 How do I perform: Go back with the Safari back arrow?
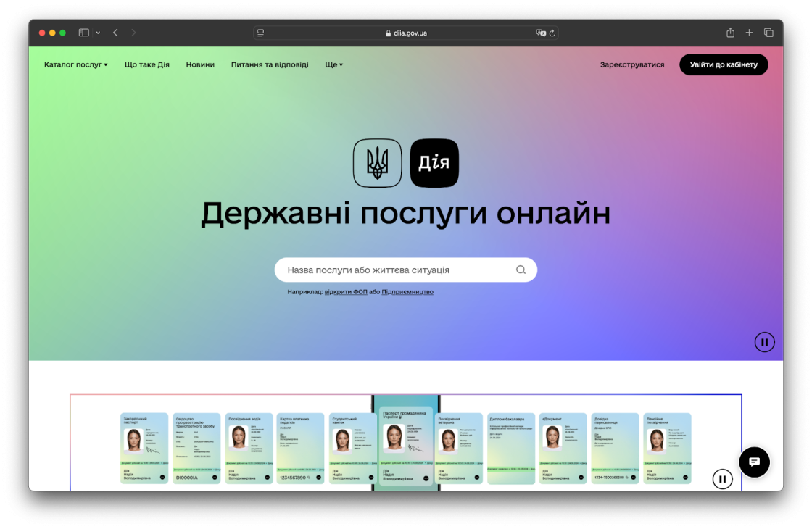point(115,33)
